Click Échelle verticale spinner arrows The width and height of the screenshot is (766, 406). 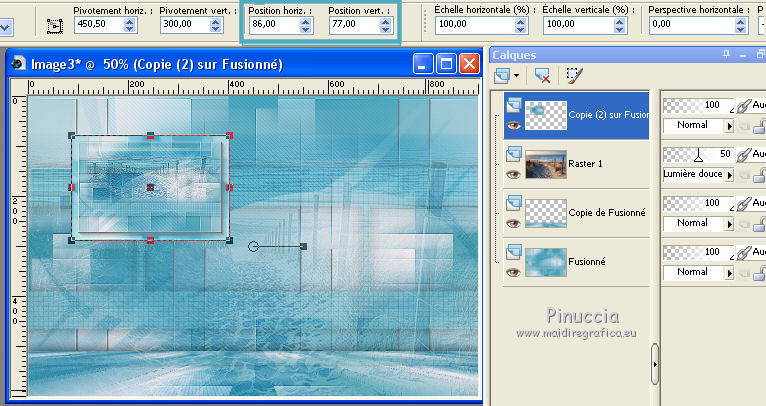(x=620, y=25)
